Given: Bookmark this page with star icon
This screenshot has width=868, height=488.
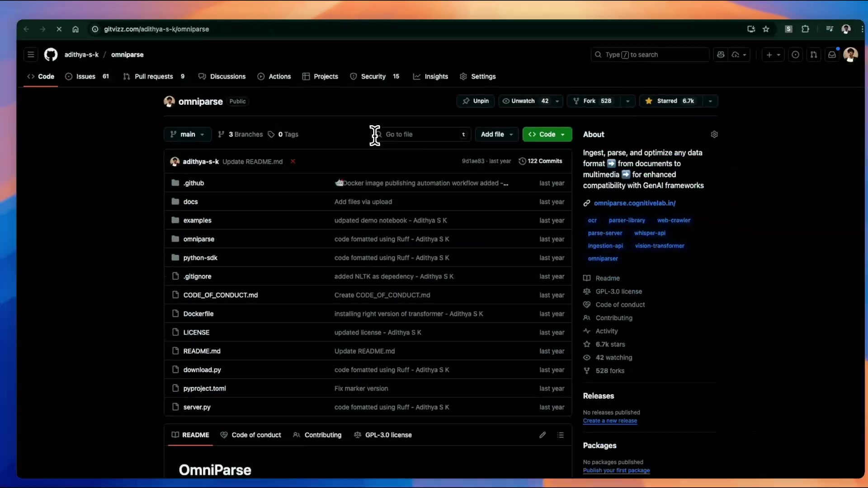Looking at the screenshot, I should [x=766, y=29].
